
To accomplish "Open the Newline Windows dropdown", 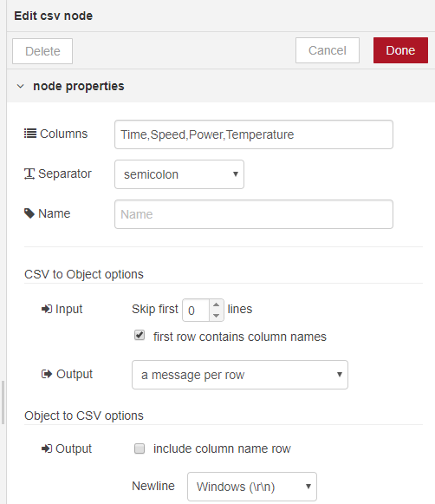I will 252,487.
